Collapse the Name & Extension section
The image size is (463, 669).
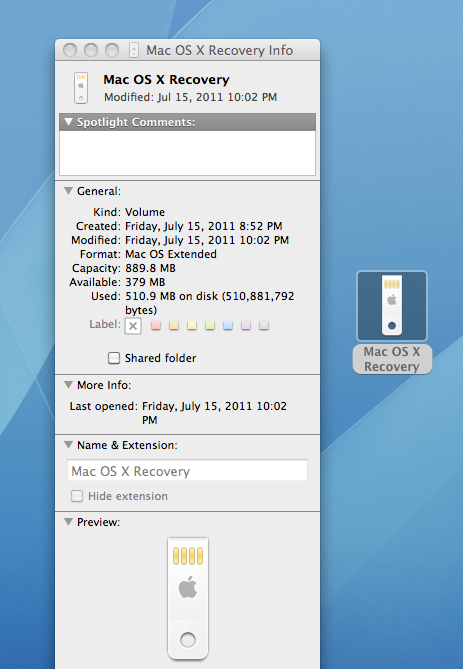[x=68, y=445]
